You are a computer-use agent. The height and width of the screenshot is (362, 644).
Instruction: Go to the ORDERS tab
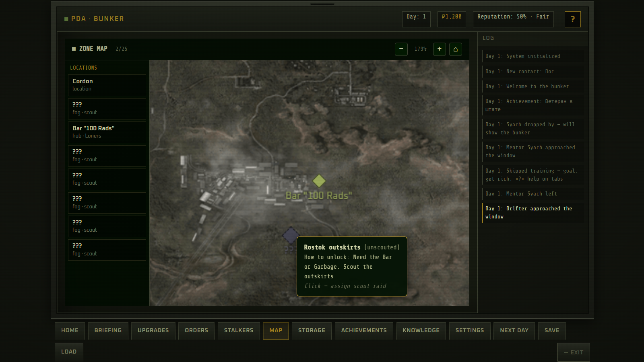(196, 331)
